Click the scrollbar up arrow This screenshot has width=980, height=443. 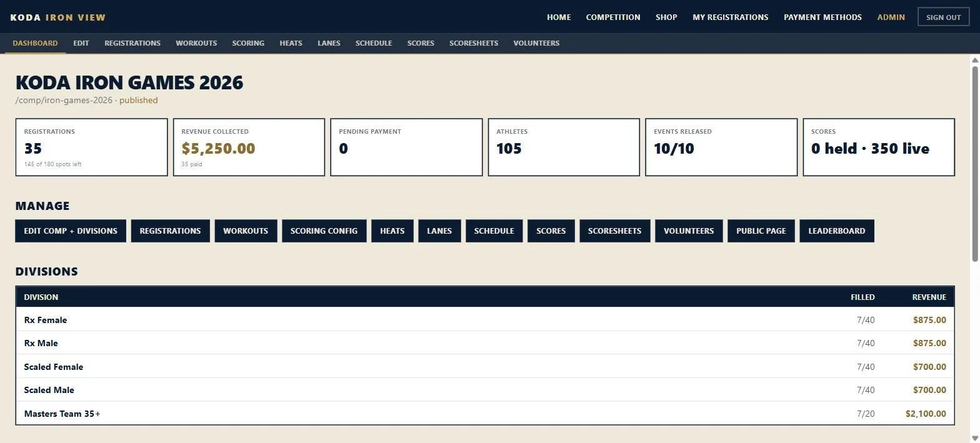point(975,59)
